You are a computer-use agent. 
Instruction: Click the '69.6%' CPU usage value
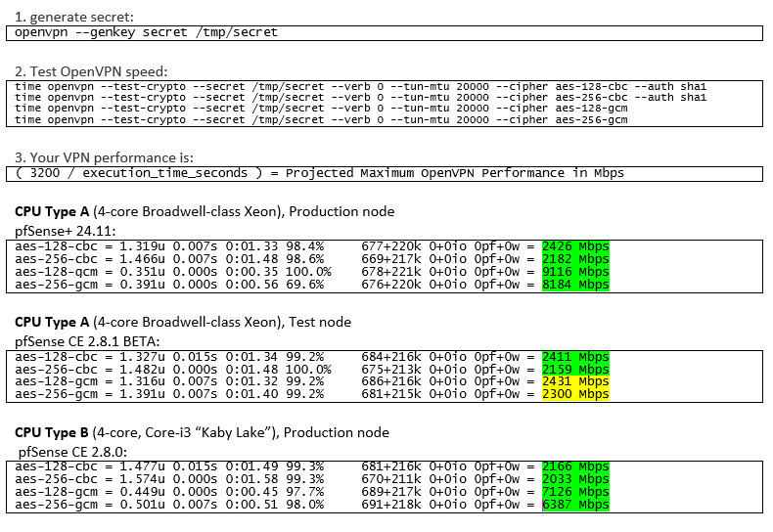[304, 285]
